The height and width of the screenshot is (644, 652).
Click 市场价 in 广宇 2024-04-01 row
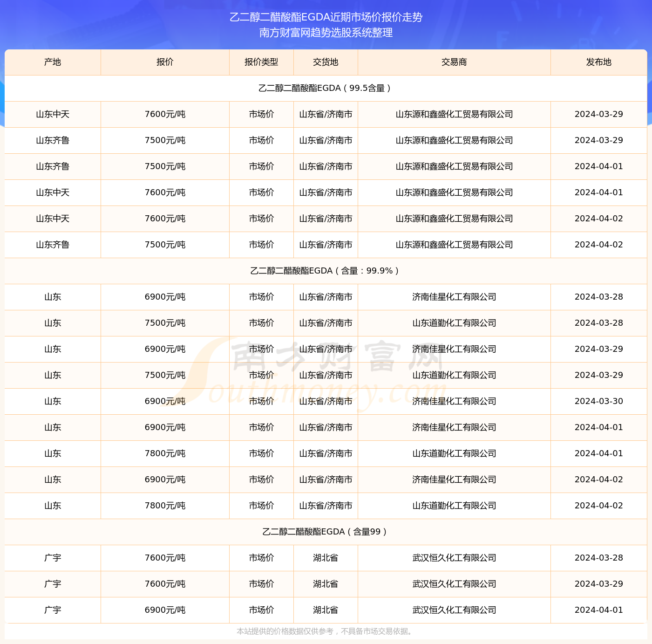click(x=261, y=610)
